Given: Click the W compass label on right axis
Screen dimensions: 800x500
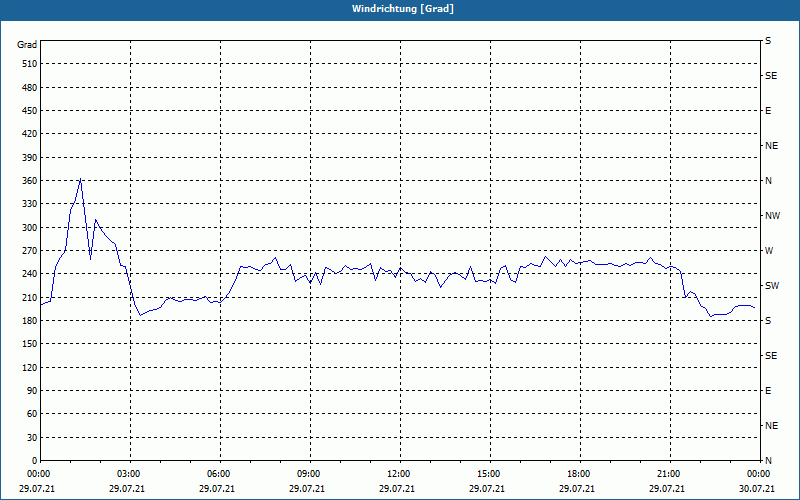Looking at the screenshot, I should [769, 251].
